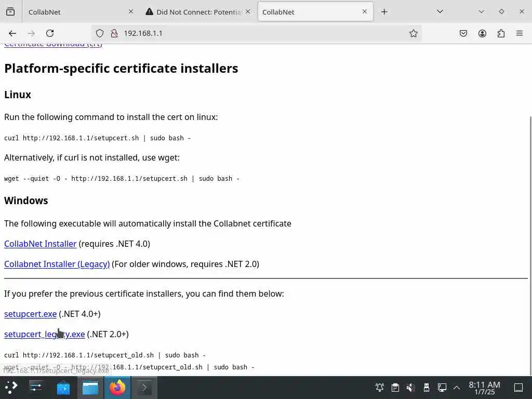Image resolution: width=532 pixels, height=399 pixels.
Task: Click the forward navigation arrow
Action: point(31,33)
